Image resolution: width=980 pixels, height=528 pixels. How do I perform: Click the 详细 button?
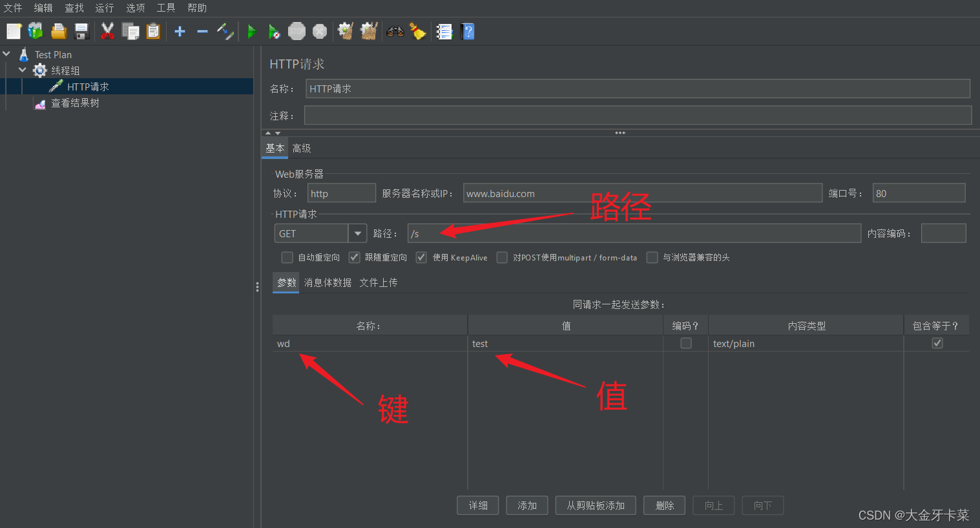[x=478, y=505]
